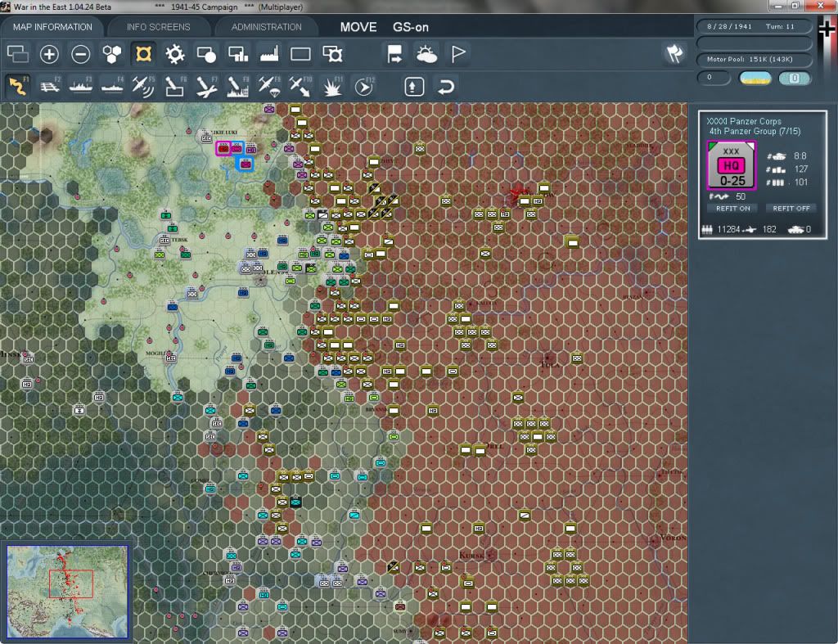838x644 pixels.
Task: Click the rectangle with circle unit icon
Action: tap(206, 54)
